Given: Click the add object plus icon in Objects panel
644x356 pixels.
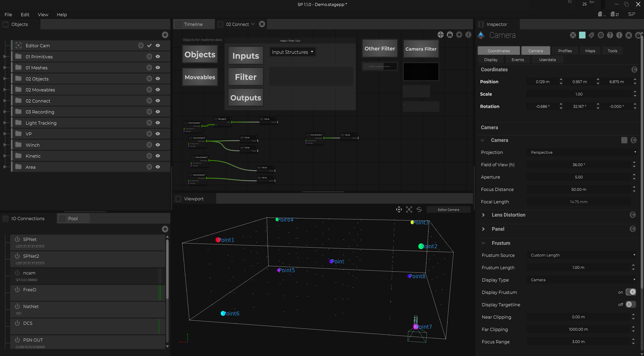Looking at the screenshot, I should pyautogui.click(x=165, y=35).
